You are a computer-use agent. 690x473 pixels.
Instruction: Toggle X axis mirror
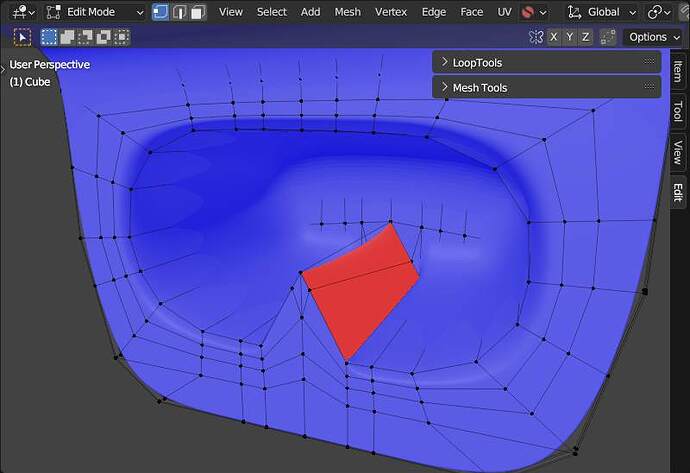point(554,37)
